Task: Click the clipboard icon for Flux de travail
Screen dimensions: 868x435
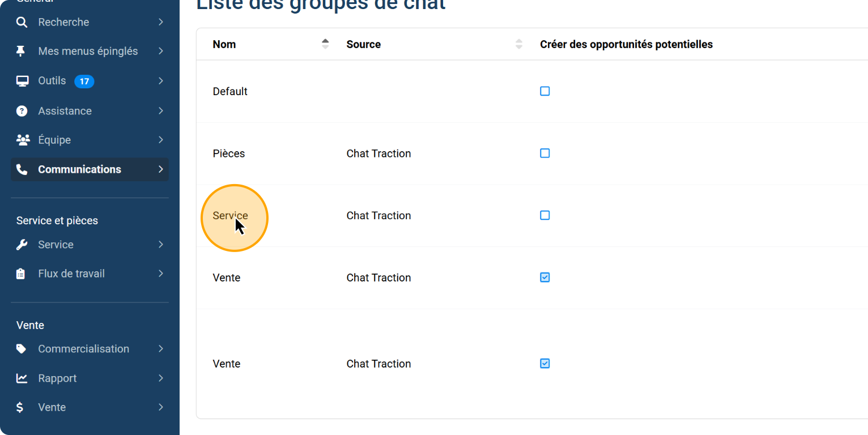Action: coord(21,274)
